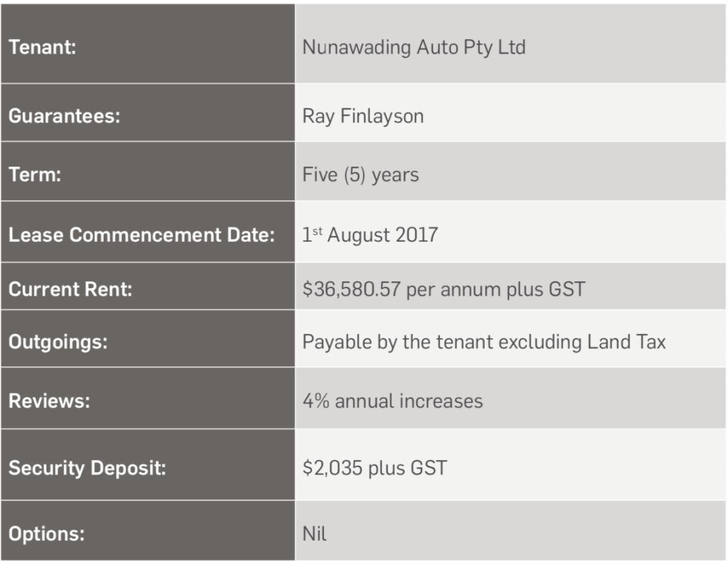Click the Land Tax words in Outgoings row
The image size is (728, 564).
coord(626,342)
